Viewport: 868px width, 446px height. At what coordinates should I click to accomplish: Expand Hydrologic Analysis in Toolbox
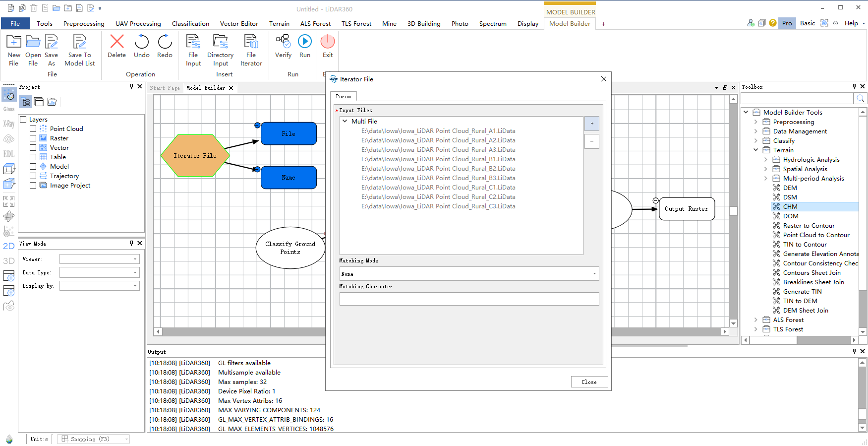765,160
